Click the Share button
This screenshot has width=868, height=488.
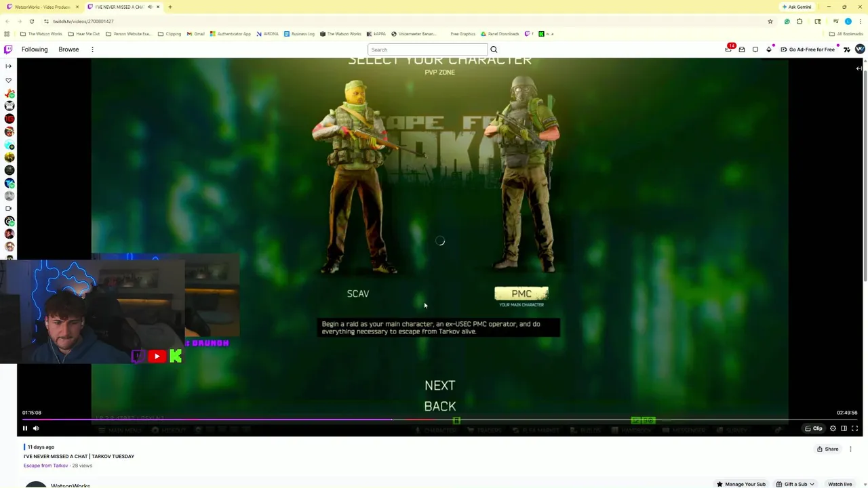point(827,449)
